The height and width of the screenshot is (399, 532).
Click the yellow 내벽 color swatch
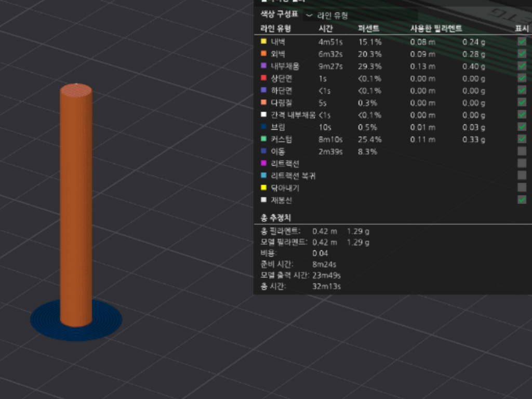(263, 42)
